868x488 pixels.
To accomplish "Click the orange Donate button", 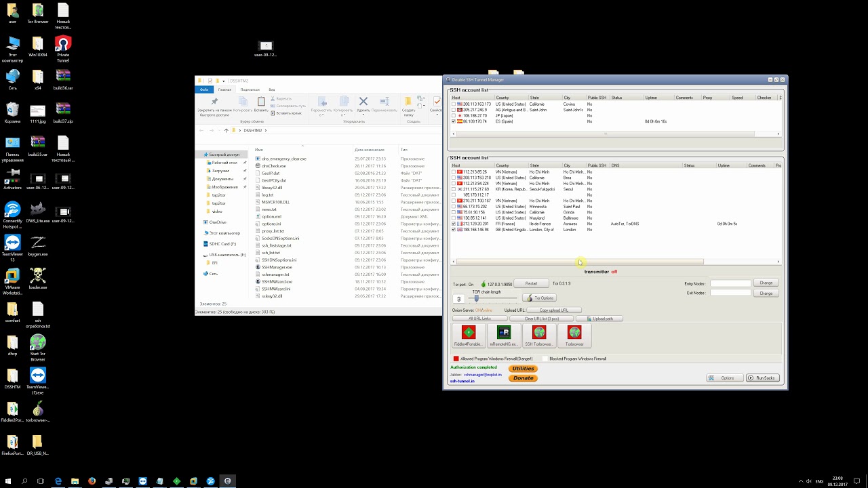I will point(523,378).
